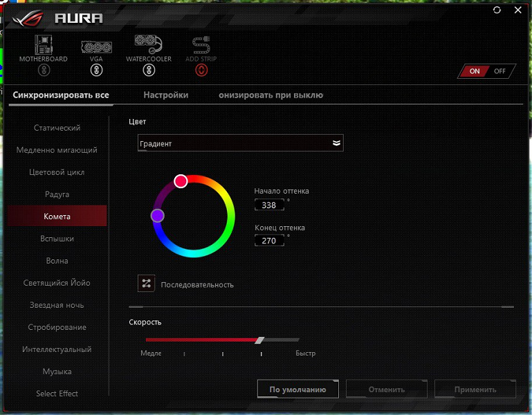Toggle sync link under Motherboard

(x=44, y=71)
